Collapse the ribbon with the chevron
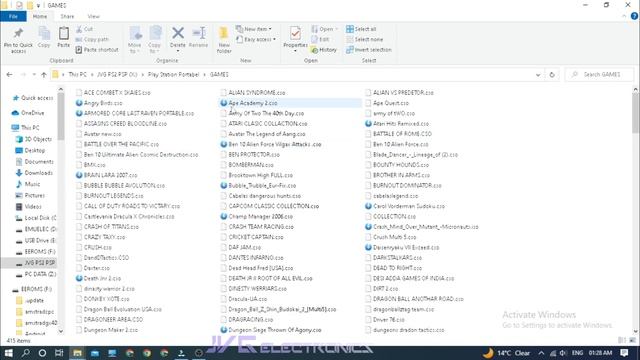 pos(624,16)
